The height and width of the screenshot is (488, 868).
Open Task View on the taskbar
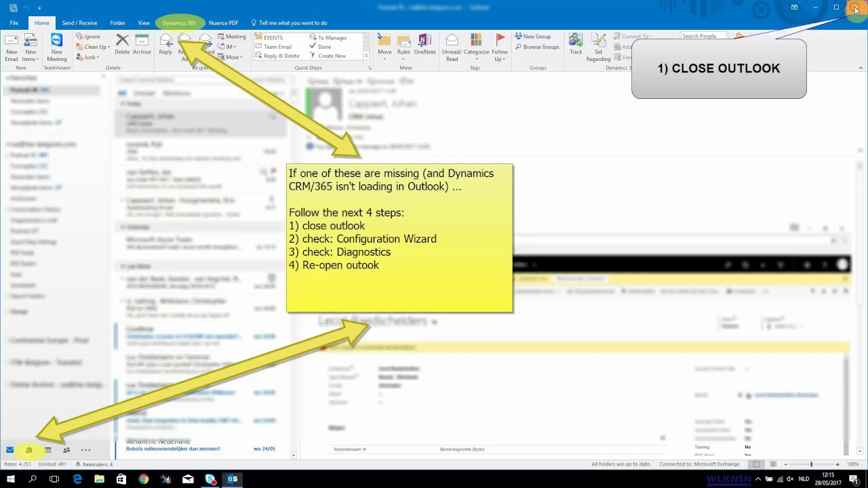point(54,479)
